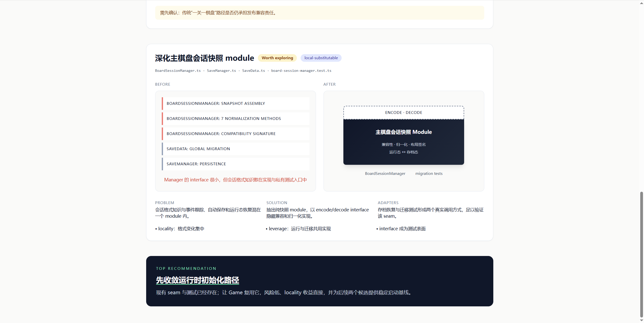Screen dimensions: 644x323
Task: Click the ADAPTERS section label
Action: [x=388, y=203]
